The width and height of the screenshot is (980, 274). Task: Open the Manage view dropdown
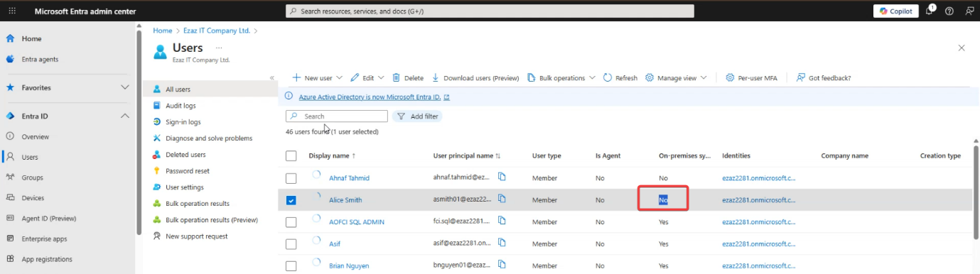click(676, 78)
